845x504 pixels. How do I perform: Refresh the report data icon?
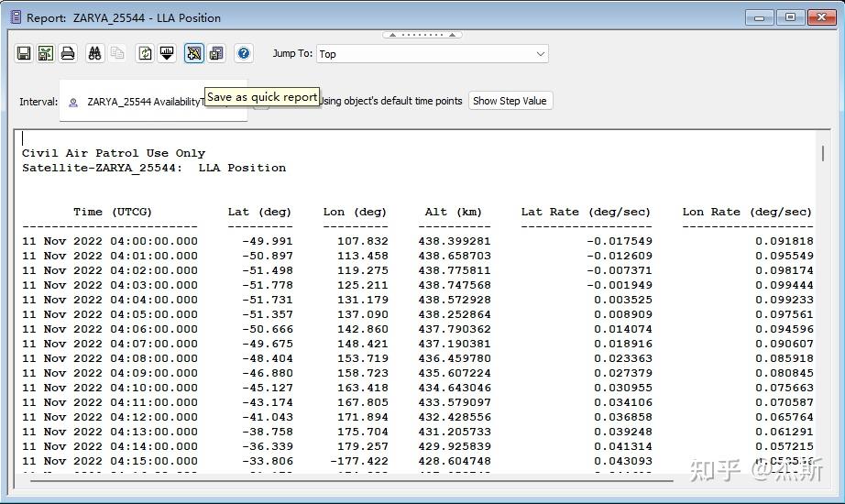(145, 53)
